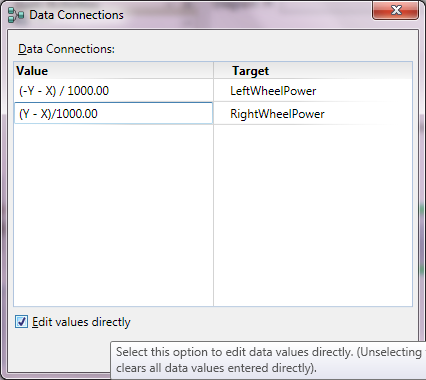Click the Data Connections: list label

coord(66,49)
